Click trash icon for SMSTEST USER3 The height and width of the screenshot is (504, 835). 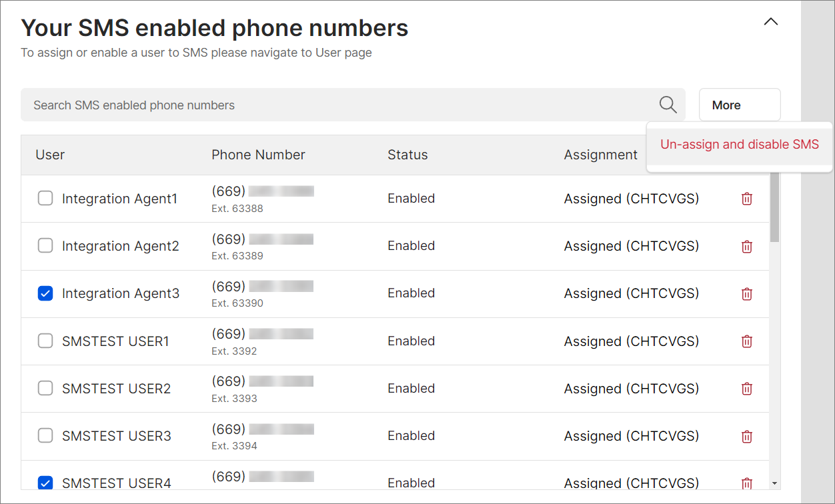pos(747,436)
